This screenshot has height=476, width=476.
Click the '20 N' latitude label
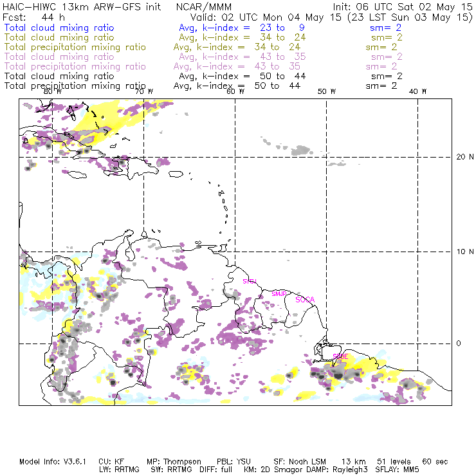(x=465, y=157)
